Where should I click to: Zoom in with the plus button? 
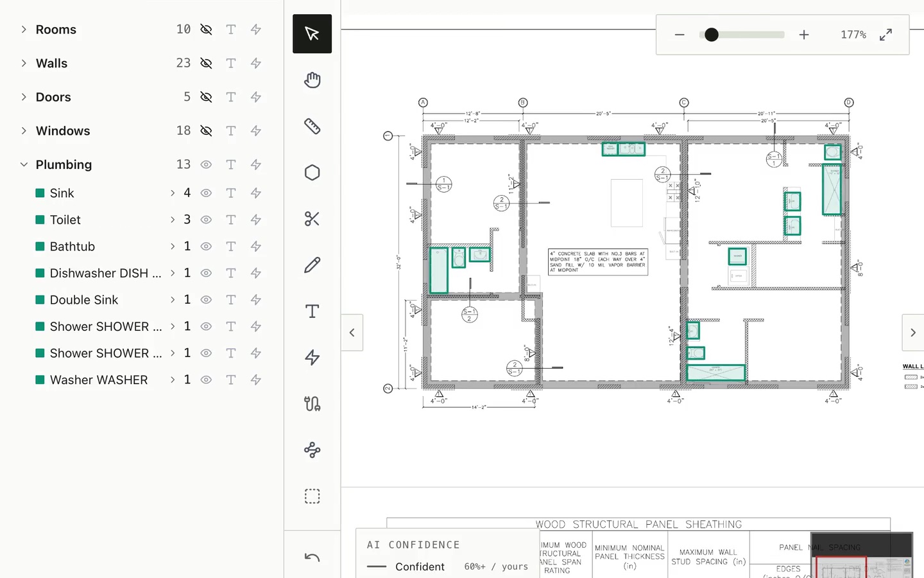(804, 35)
